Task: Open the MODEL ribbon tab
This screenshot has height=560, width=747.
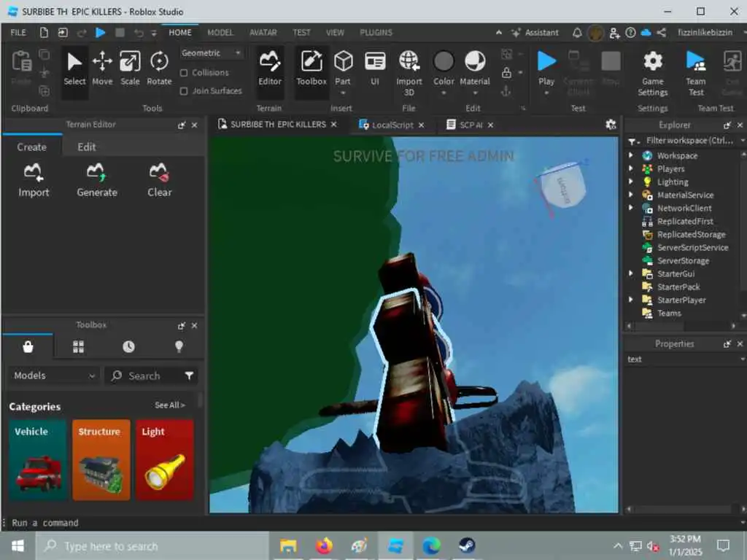Action: coord(220,32)
